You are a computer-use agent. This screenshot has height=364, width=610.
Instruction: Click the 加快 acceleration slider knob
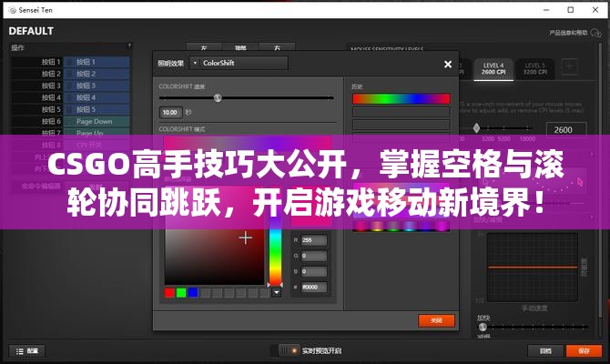coord(483,327)
